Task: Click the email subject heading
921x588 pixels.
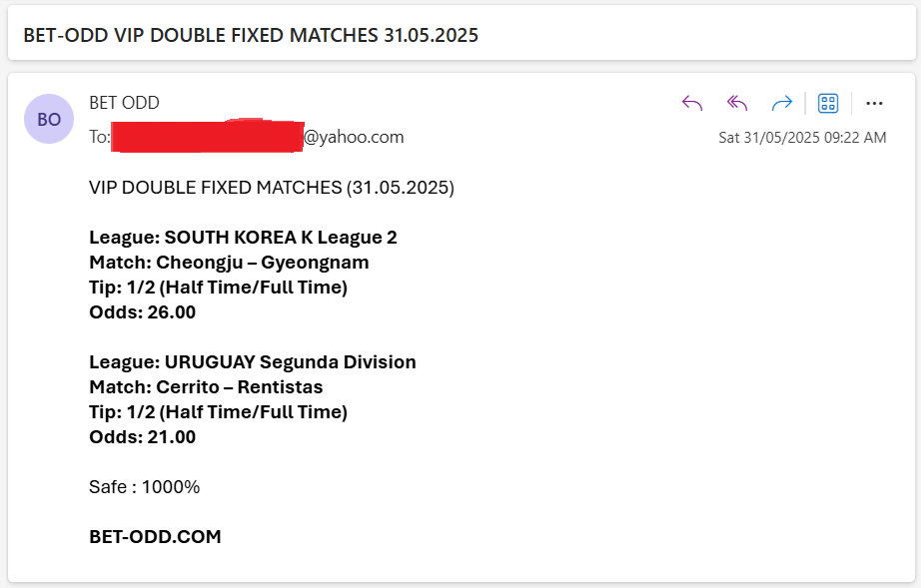Action: click(251, 35)
